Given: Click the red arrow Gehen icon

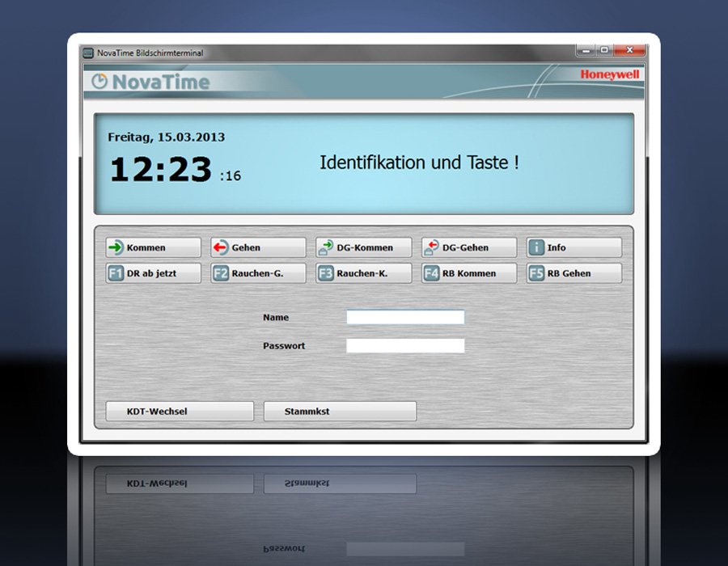Looking at the screenshot, I should click(x=221, y=247).
